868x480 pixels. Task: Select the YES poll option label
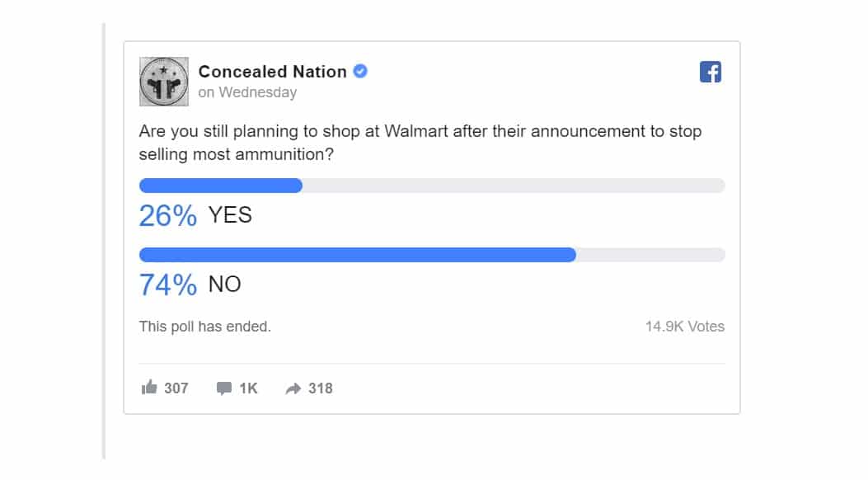pyautogui.click(x=230, y=215)
